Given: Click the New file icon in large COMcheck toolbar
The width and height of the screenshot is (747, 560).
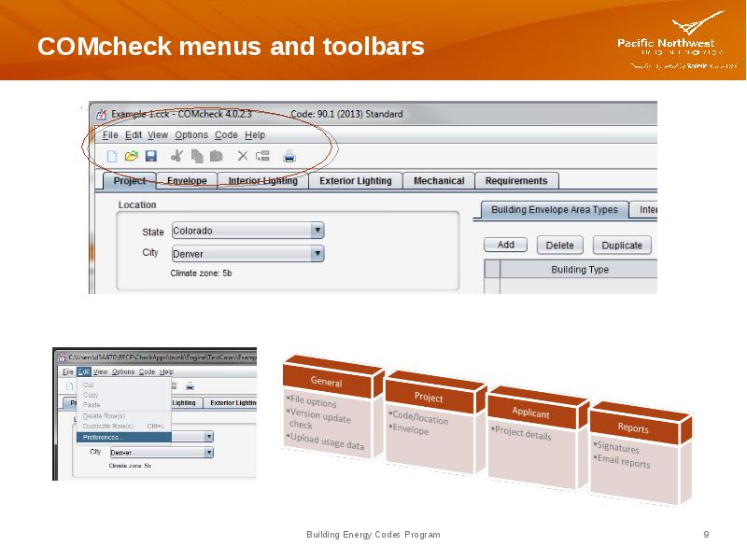Looking at the screenshot, I should [112, 156].
